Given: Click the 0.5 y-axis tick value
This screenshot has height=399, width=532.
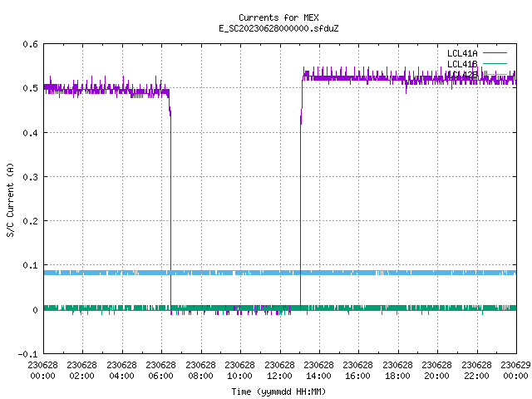Looking at the screenshot, I should 30,88.
